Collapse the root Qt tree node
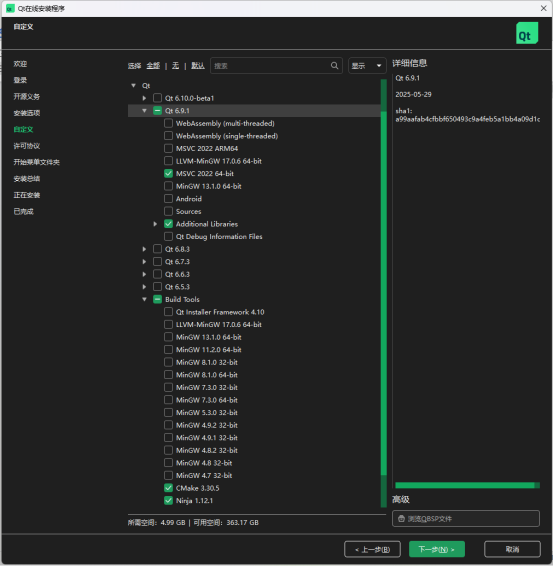Image resolution: width=553 pixels, height=567 pixels. tap(133, 86)
